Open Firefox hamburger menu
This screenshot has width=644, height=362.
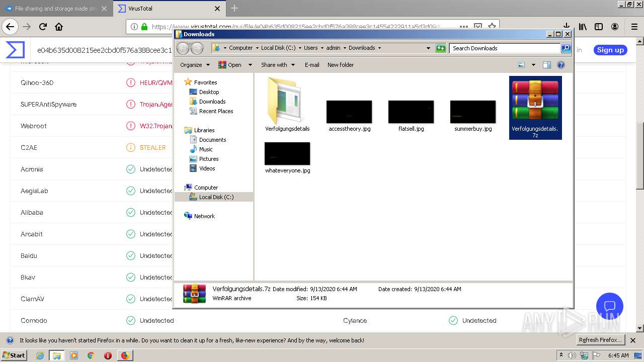click(634, 27)
